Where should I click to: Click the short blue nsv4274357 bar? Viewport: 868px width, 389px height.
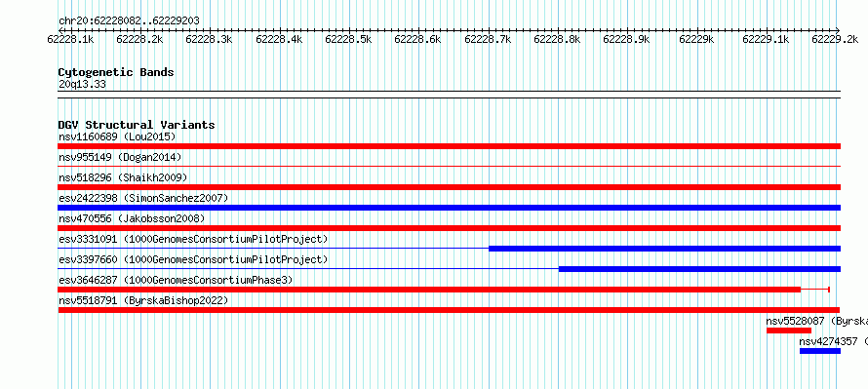820,351
